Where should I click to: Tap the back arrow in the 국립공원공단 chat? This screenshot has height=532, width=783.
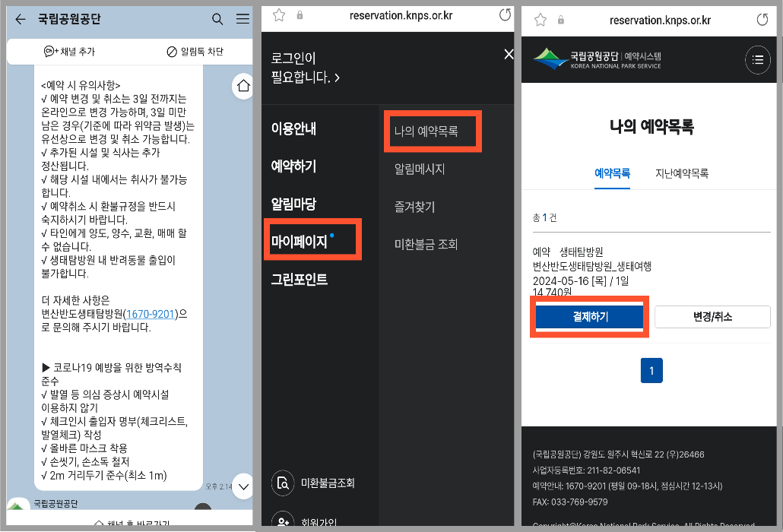20,19
